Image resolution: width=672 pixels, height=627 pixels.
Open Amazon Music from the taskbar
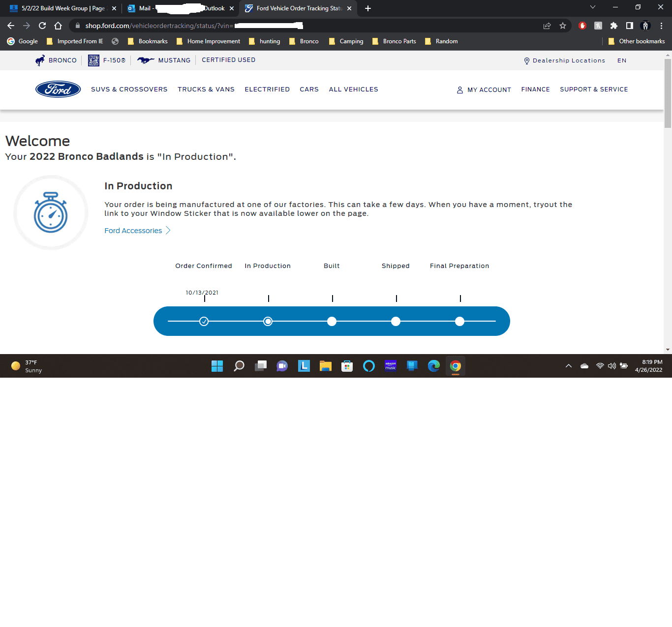click(x=391, y=366)
